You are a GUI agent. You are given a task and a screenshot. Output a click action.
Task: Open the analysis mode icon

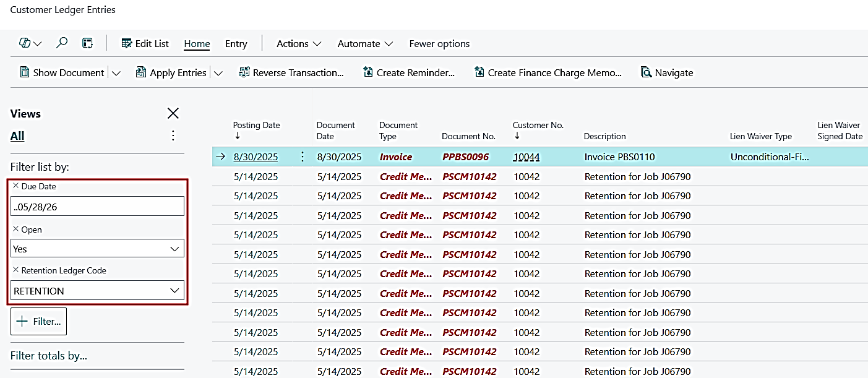click(x=87, y=43)
